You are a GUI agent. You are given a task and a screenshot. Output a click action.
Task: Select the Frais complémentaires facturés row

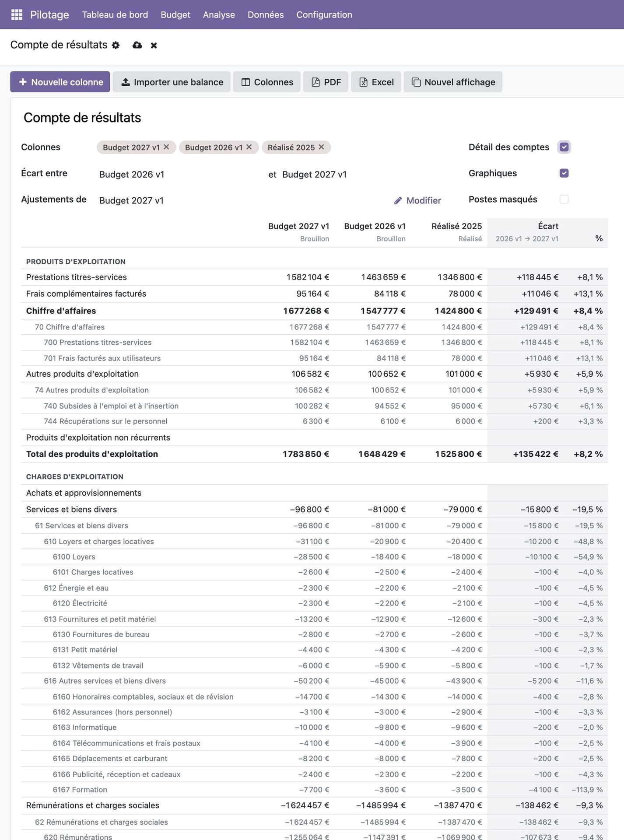(314, 294)
